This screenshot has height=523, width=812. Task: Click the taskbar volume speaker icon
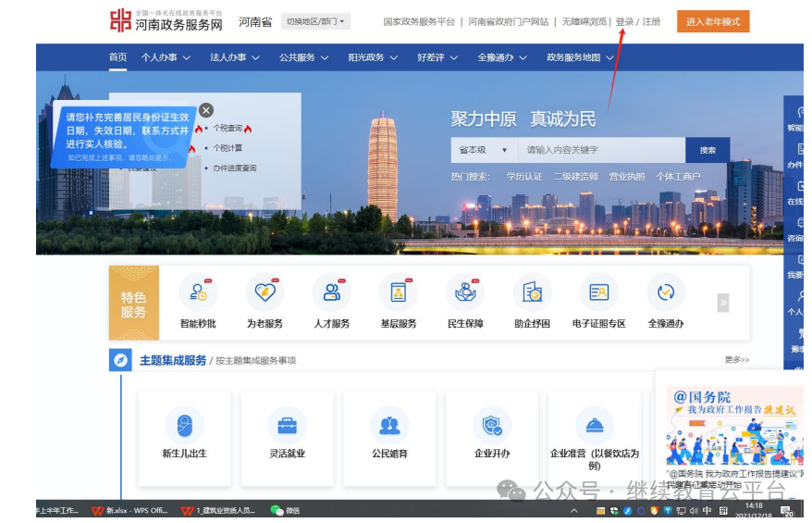(x=694, y=511)
